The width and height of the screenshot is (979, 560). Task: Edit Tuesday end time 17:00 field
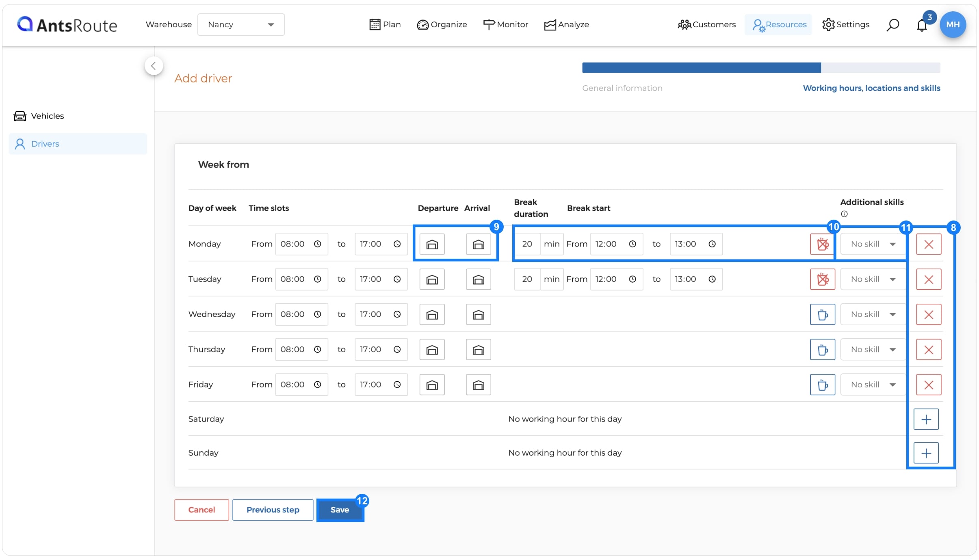(x=381, y=279)
